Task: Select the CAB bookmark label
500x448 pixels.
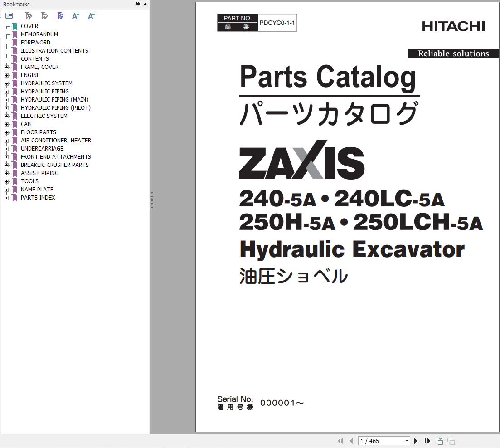Action: [x=26, y=124]
